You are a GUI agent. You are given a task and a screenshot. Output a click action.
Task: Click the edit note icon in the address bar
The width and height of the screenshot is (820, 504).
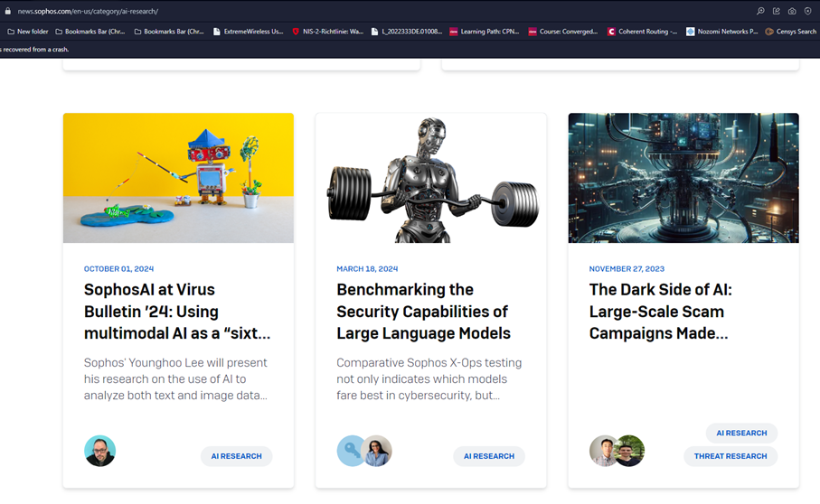[x=776, y=11]
